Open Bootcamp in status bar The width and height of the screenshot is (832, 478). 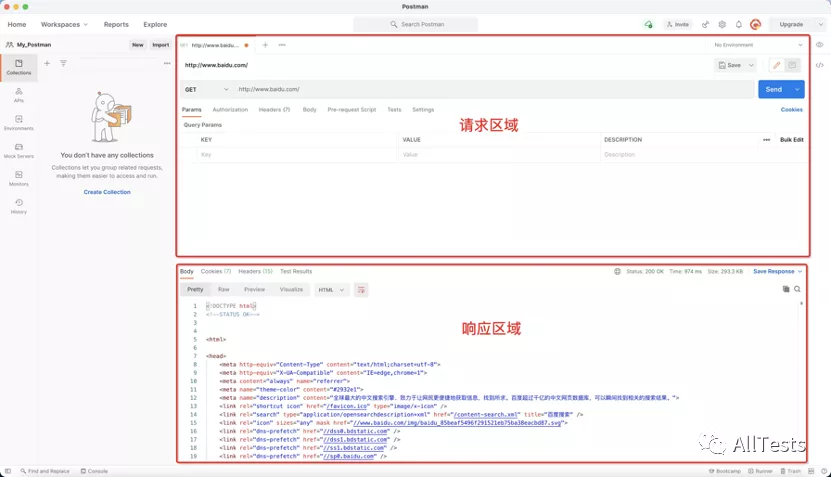[x=725, y=471]
